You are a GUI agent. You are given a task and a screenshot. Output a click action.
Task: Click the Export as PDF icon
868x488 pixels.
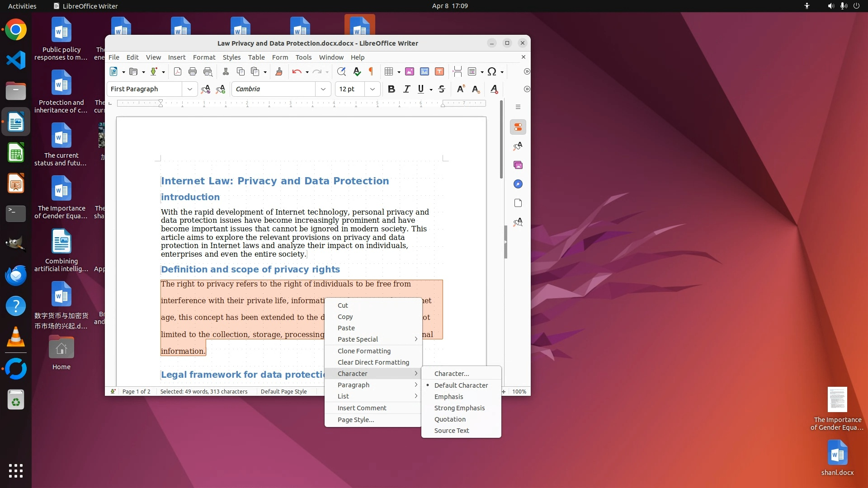tap(178, 71)
